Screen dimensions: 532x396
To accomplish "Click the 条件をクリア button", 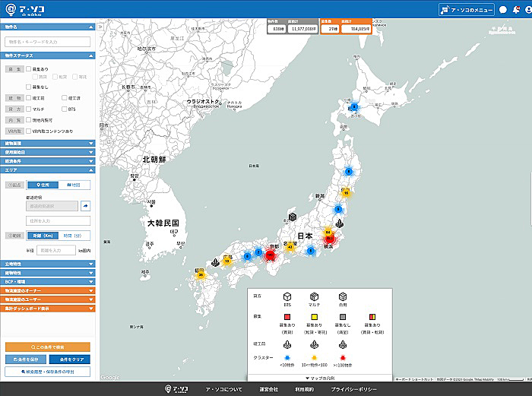I will [70, 360].
